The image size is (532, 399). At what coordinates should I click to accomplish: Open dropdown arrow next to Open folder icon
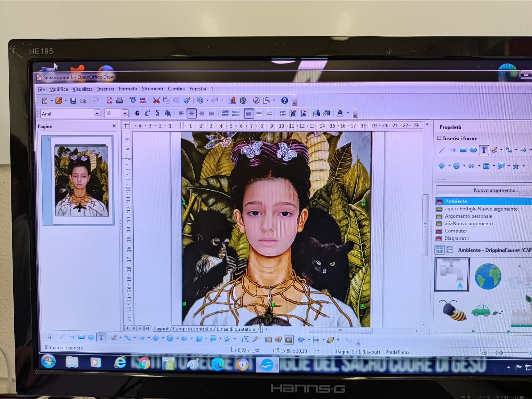coord(66,101)
